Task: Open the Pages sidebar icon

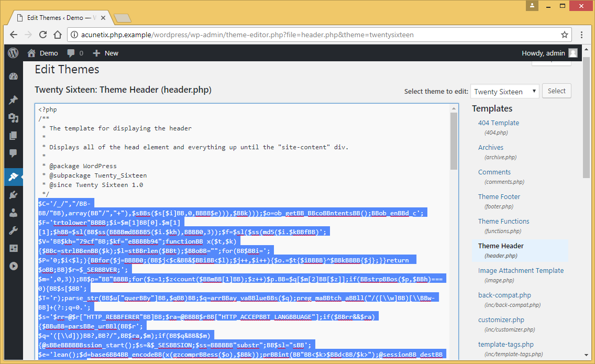Action: [13, 136]
